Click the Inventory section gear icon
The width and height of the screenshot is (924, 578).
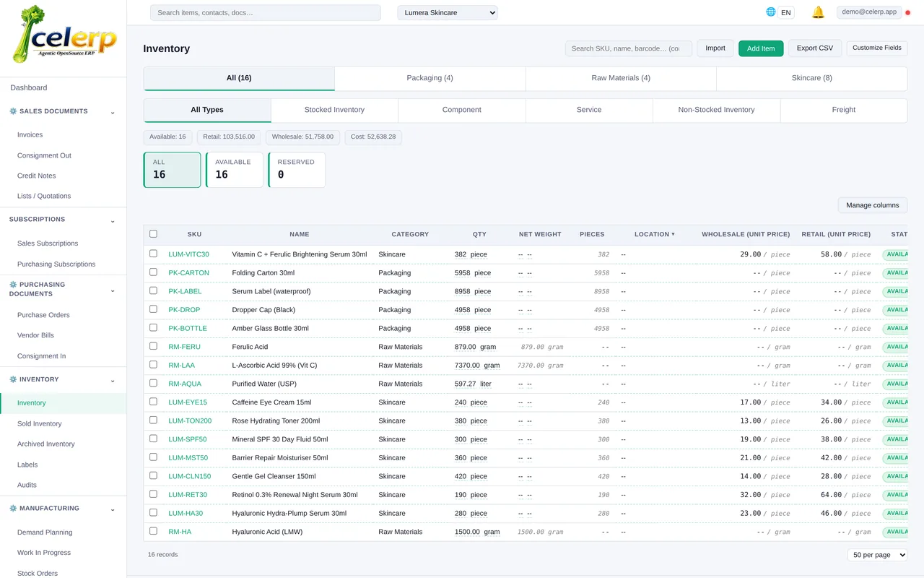point(13,379)
